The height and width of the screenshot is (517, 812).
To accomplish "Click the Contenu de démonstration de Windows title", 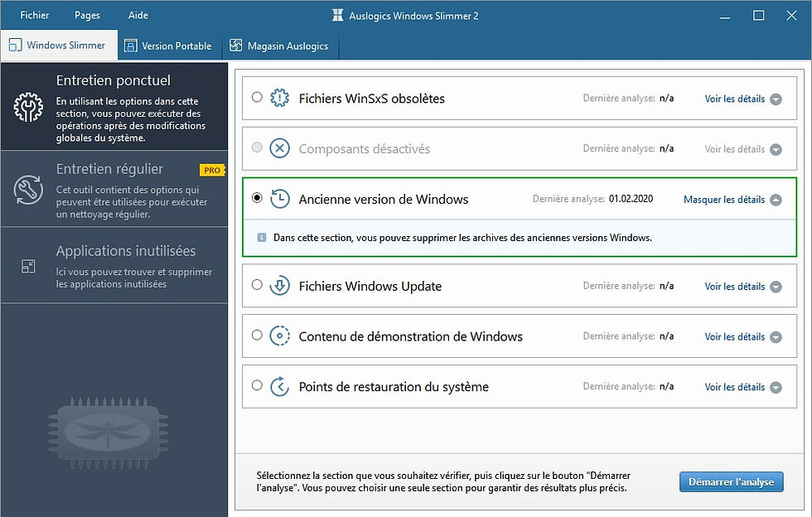I will click(411, 336).
